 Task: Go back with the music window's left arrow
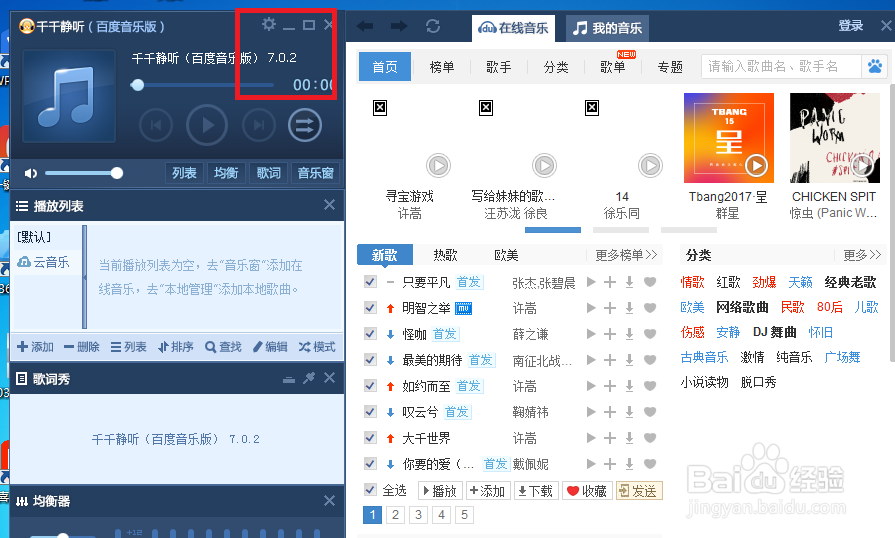click(x=365, y=26)
